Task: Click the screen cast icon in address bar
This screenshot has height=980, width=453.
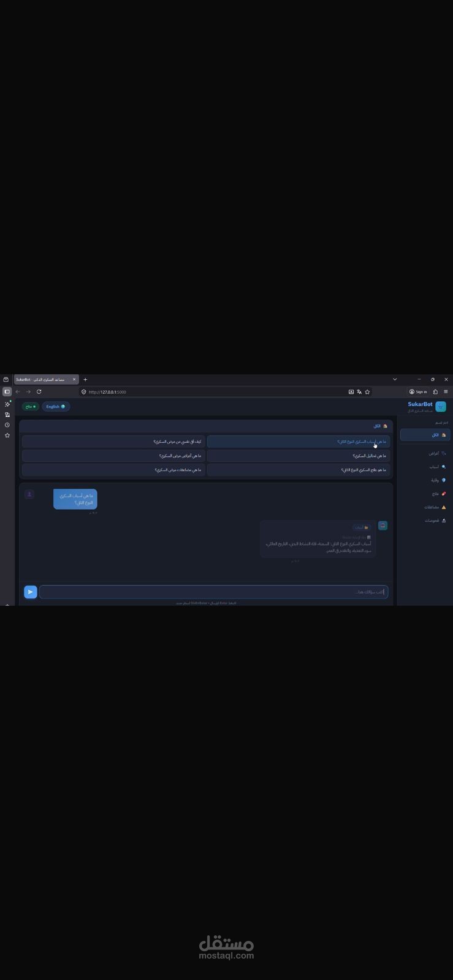Action: point(351,392)
